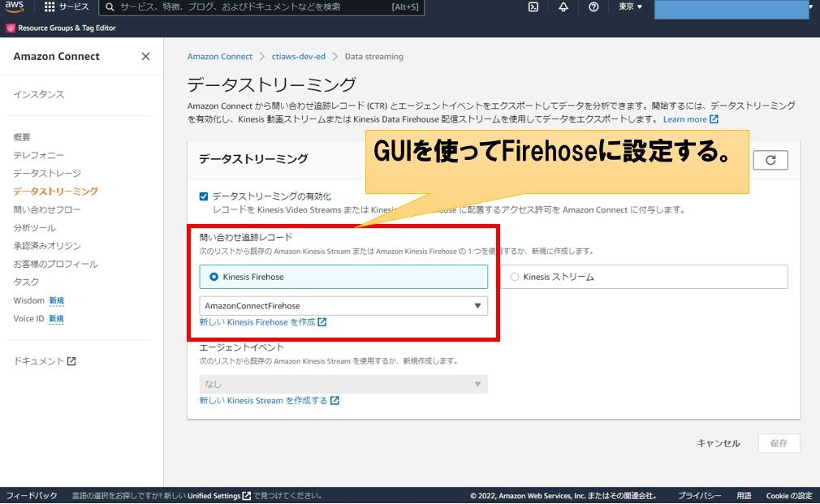Uncheck データストリーミングの有効化

coord(203,196)
